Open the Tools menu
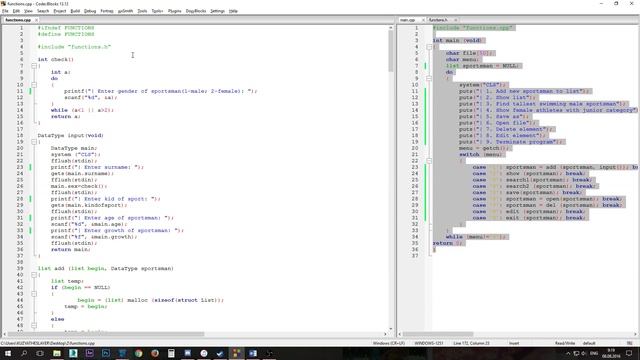Viewport: 640px width, 360px height. 142,11
